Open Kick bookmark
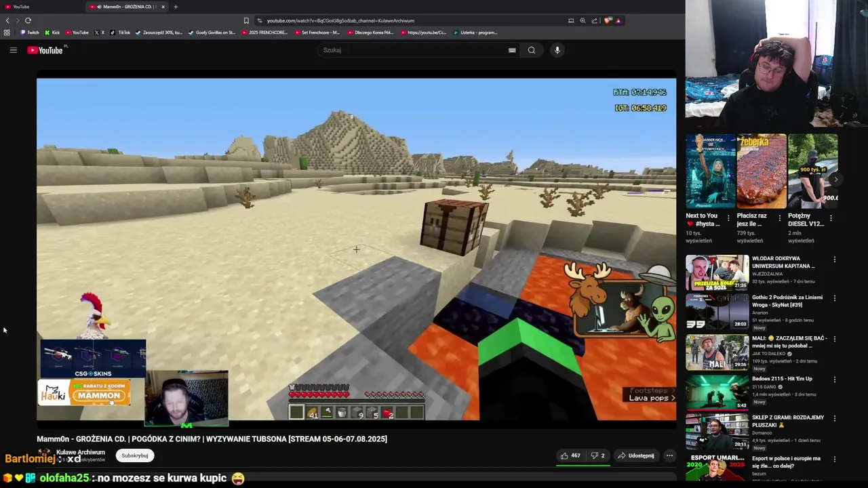 52,33
